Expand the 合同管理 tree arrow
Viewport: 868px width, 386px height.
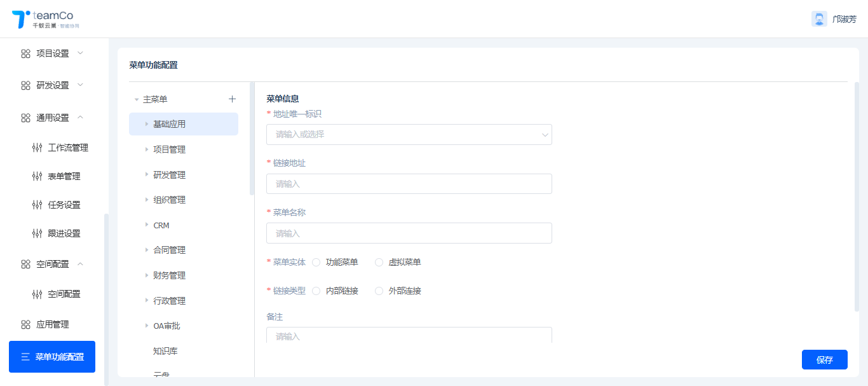coord(147,250)
